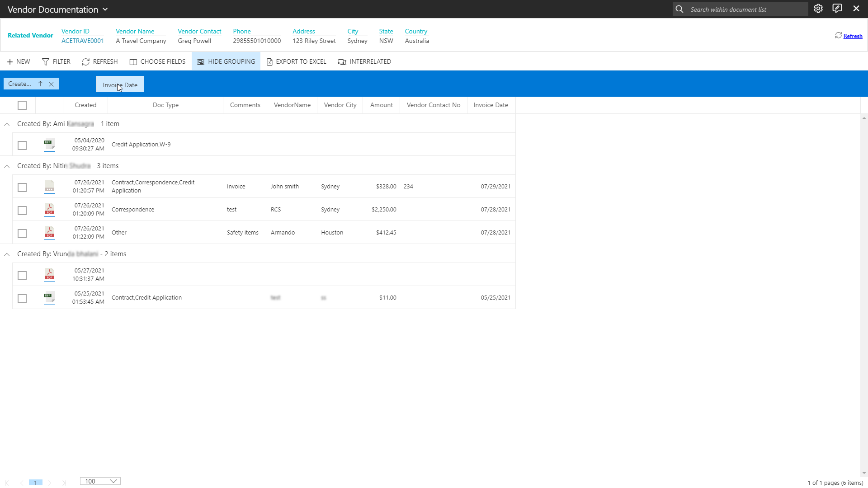The height and width of the screenshot is (488, 868).
Task: Open Vendor Documentation title dropdown
Action: pos(105,9)
